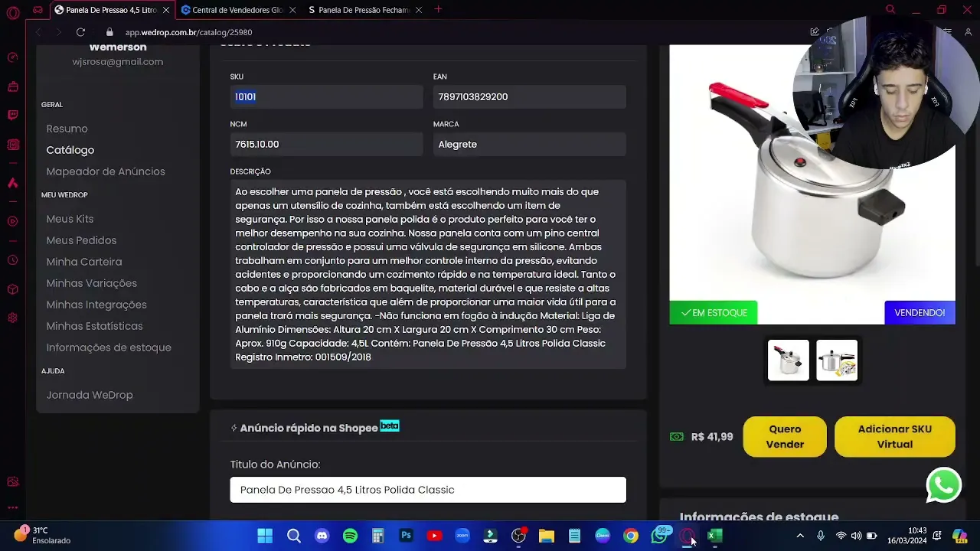
Task: Open Informações de estoque sidebar link
Action: click(109, 347)
